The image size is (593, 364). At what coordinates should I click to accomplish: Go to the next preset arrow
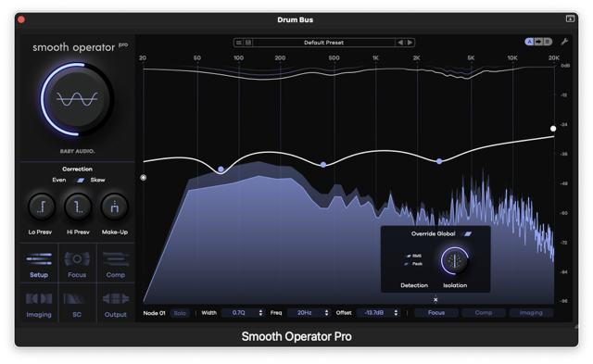[410, 43]
